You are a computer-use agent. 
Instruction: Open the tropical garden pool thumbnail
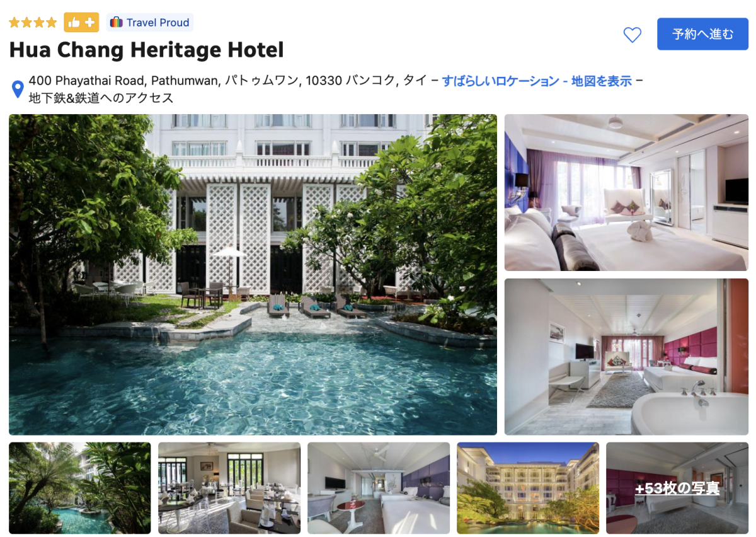tap(80, 488)
